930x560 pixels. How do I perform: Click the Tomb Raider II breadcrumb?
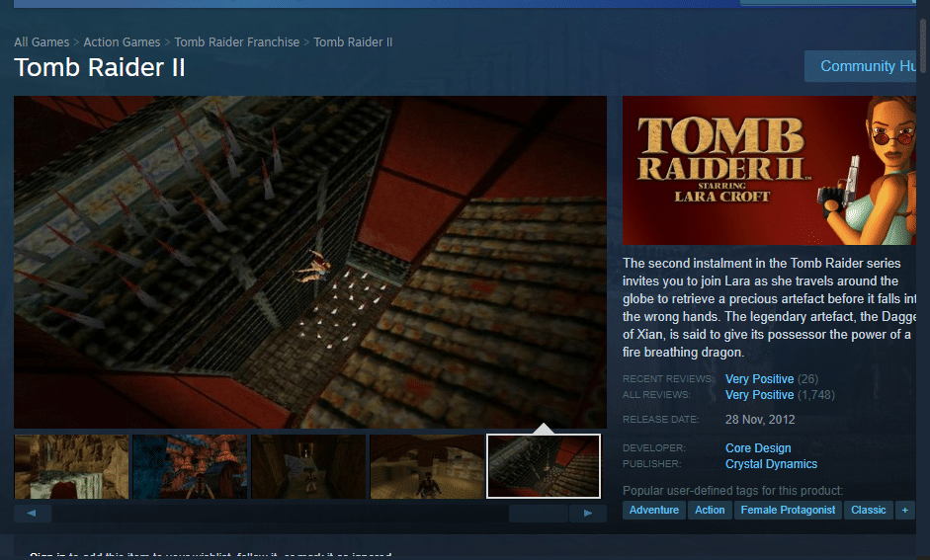pyautogui.click(x=353, y=42)
